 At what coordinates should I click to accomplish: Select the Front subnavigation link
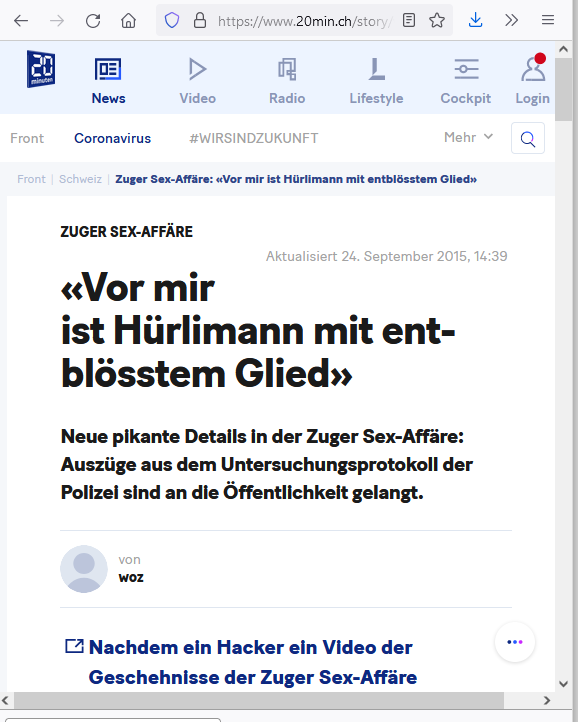[x=27, y=138]
